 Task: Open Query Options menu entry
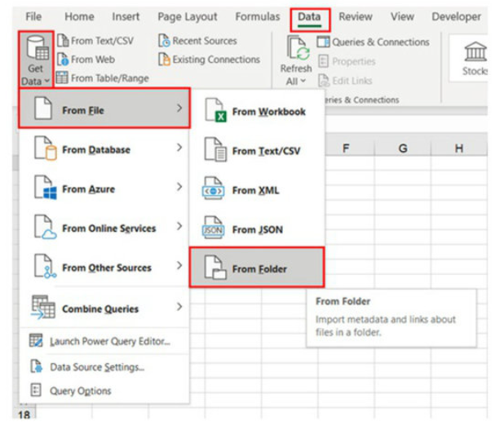[81, 391]
